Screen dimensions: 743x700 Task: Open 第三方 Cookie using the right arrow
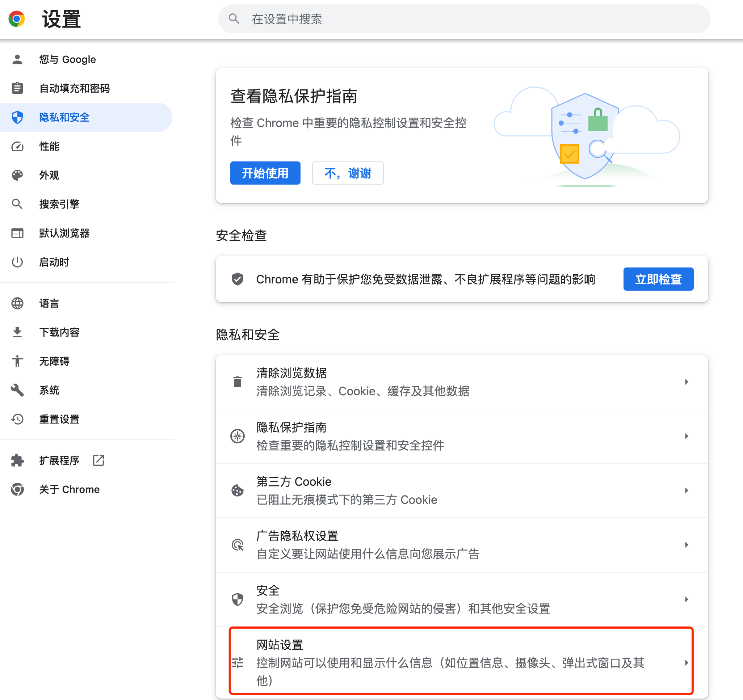tap(687, 490)
